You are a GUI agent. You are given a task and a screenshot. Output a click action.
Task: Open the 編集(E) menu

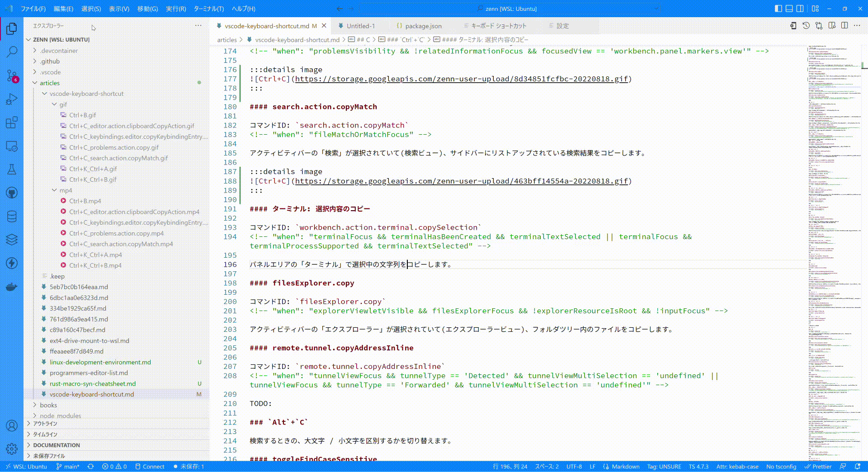(63, 9)
